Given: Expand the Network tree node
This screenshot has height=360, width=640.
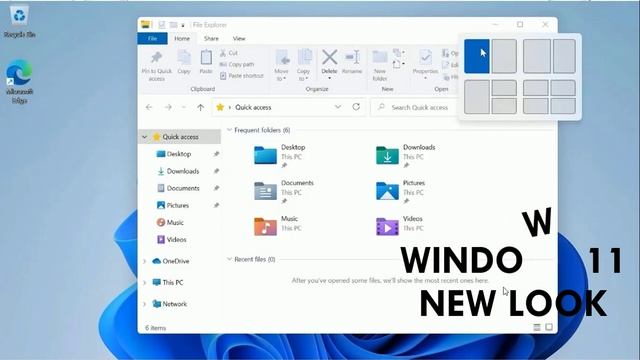Looking at the screenshot, I should pyautogui.click(x=144, y=304).
